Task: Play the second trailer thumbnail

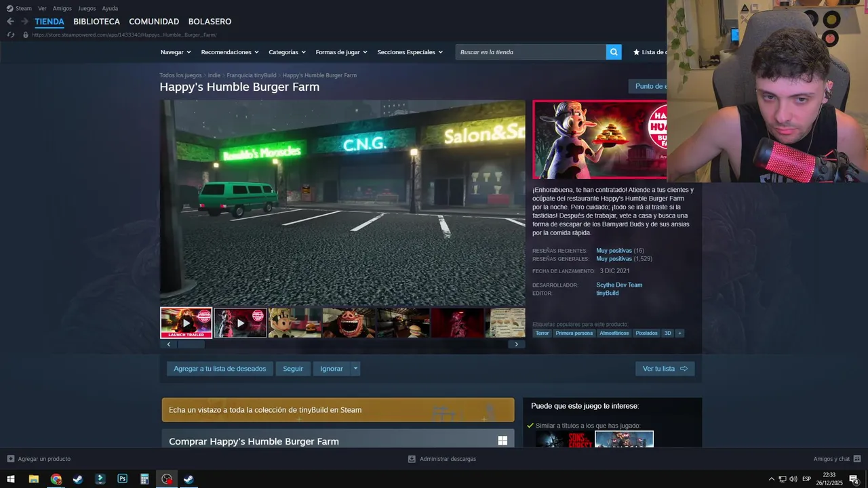Action: point(241,323)
